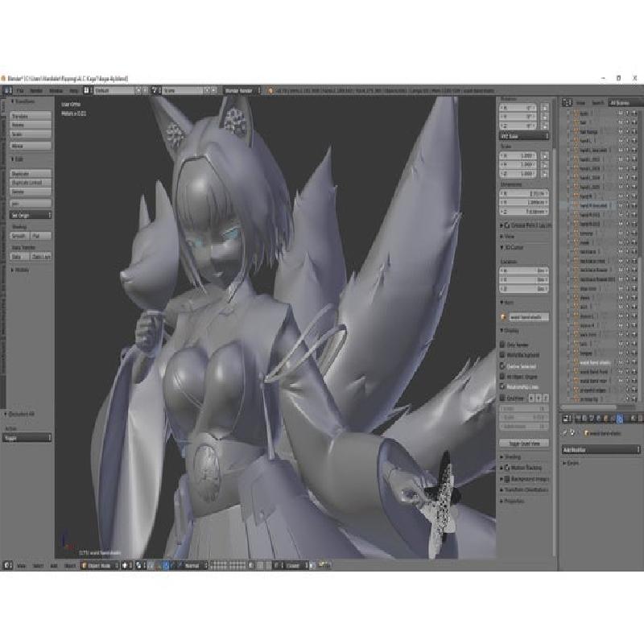Open the Info editor type selector icon
The width and height of the screenshot is (644, 644).
[x=8, y=90]
